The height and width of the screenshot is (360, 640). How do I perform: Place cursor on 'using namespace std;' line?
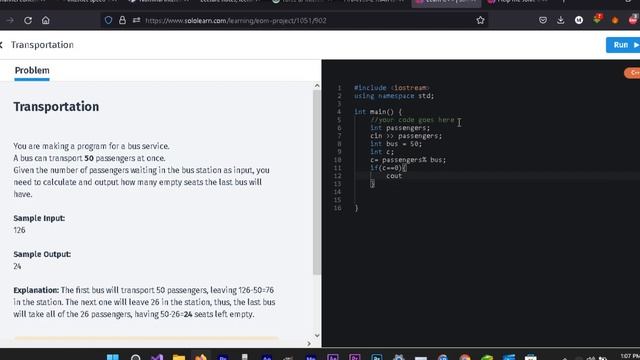pos(394,96)
